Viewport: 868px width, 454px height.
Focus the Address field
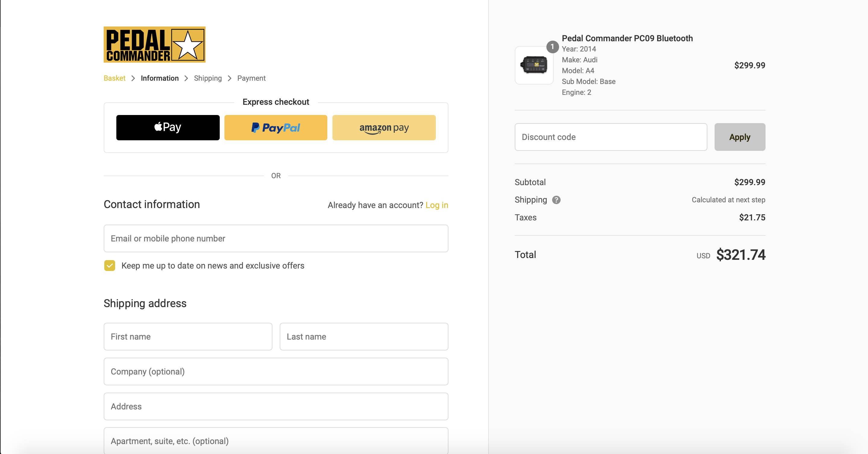pyautogui.click(x=276, y=406)
